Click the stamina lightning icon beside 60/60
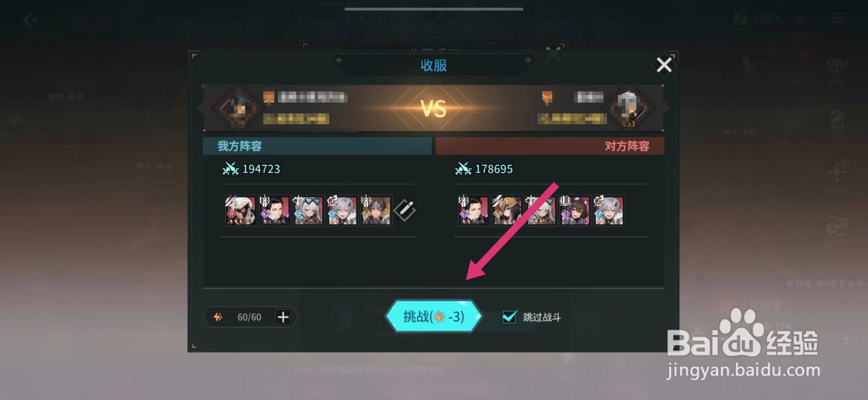The image size is (868, 400). point(218,317)
